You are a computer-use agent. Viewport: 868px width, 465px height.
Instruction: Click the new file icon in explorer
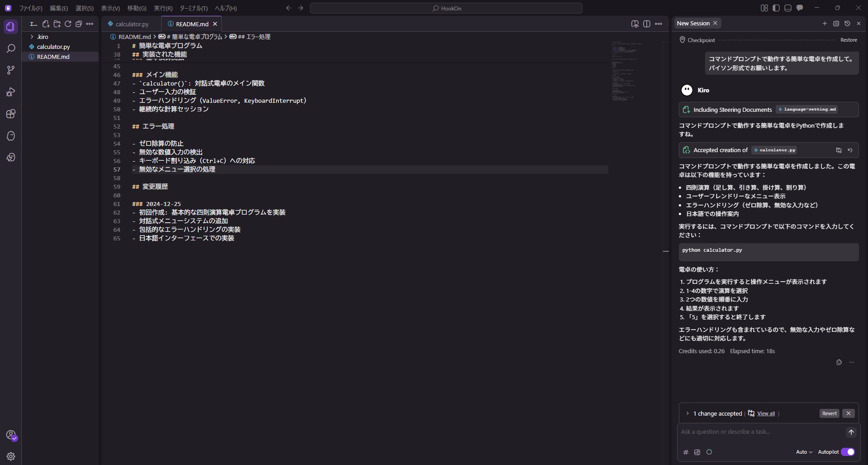[46, 24]
